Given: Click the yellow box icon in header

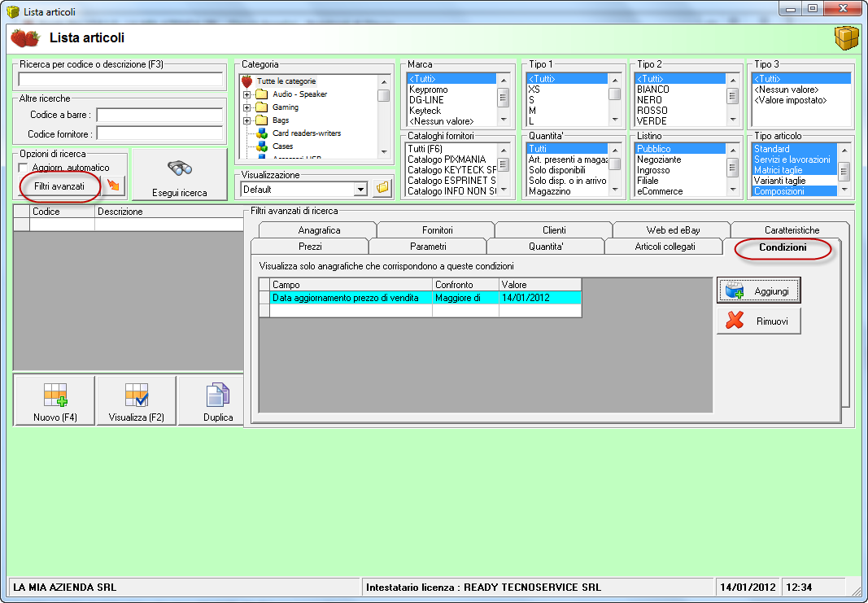Looking at the screenshot, I should tap(845, 37).
